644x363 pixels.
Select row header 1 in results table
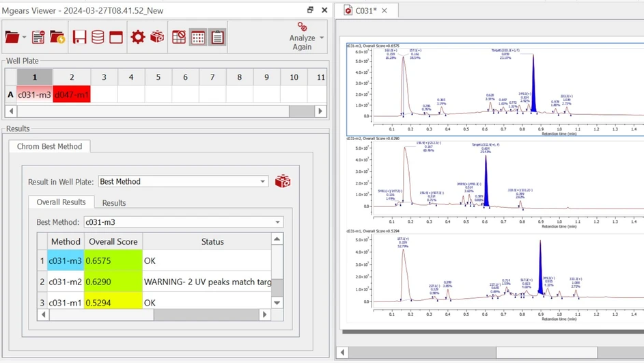point(42,260)
